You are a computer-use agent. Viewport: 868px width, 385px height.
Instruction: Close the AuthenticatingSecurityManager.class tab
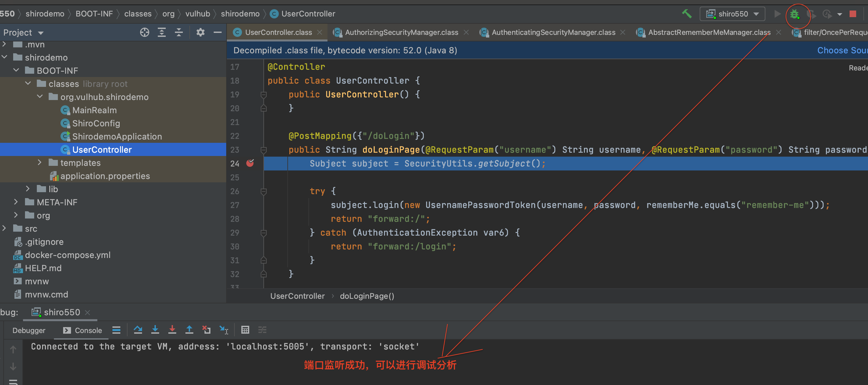click(x=623, y=32)
